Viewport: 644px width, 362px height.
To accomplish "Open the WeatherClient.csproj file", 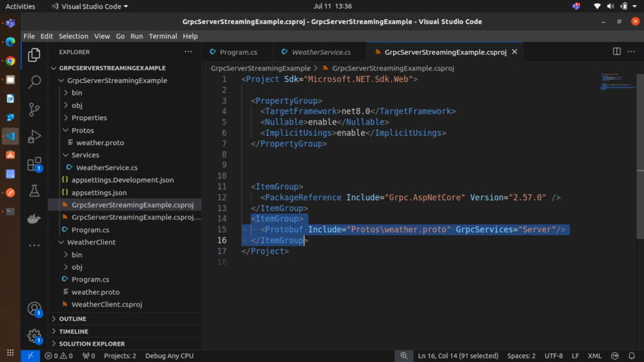I will pyautogui.click(x=106, y=304).
